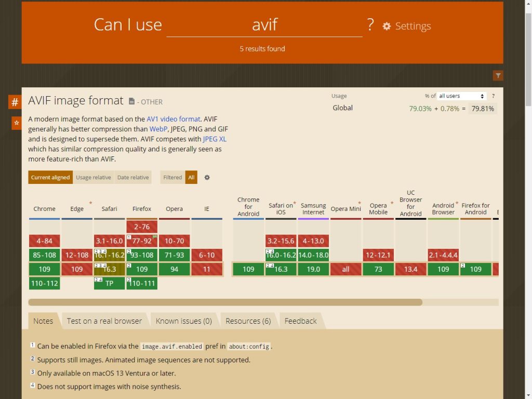
Task: Click IE 11 cell
Action: 207,270
